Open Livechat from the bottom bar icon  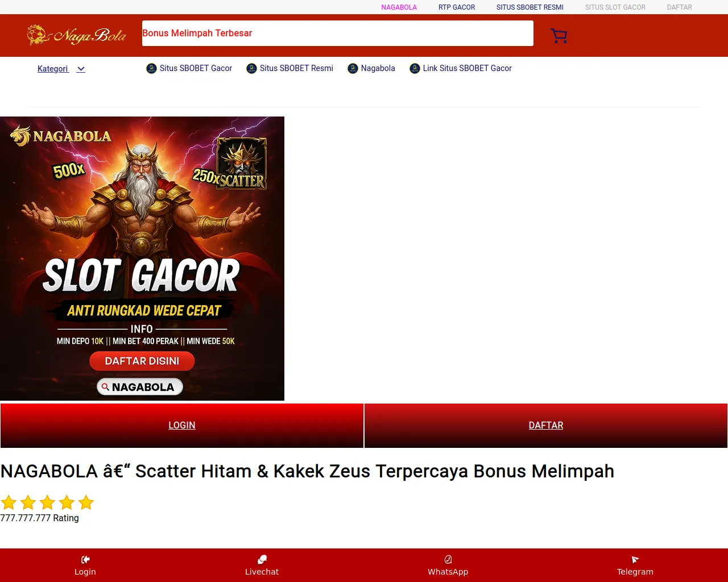point(262,559)
